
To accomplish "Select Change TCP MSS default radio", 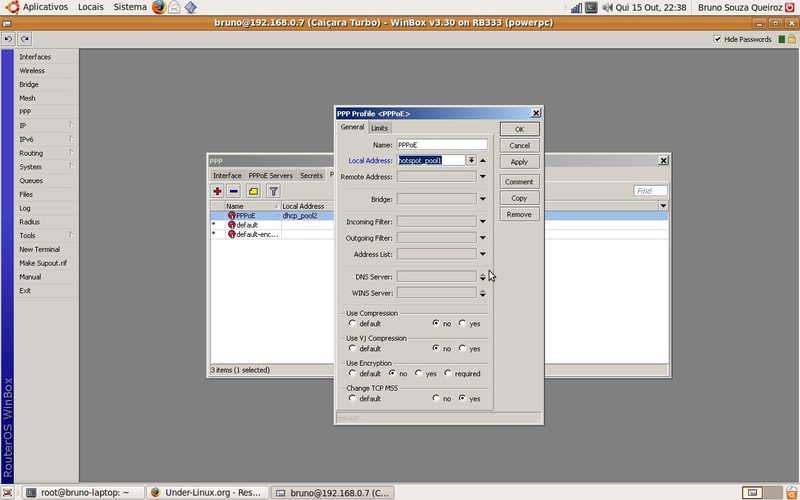I will pos(352,398).
